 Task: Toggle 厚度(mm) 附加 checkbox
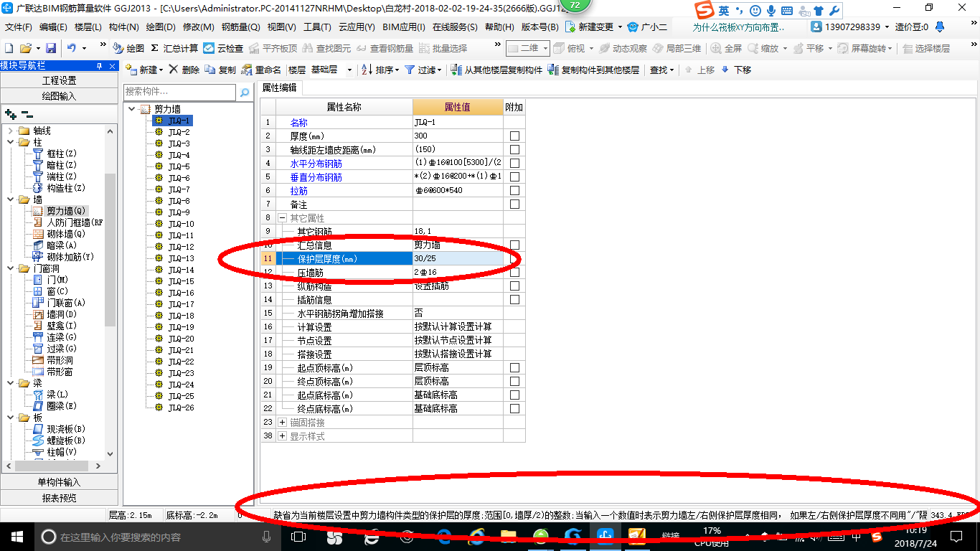(514, 136)
